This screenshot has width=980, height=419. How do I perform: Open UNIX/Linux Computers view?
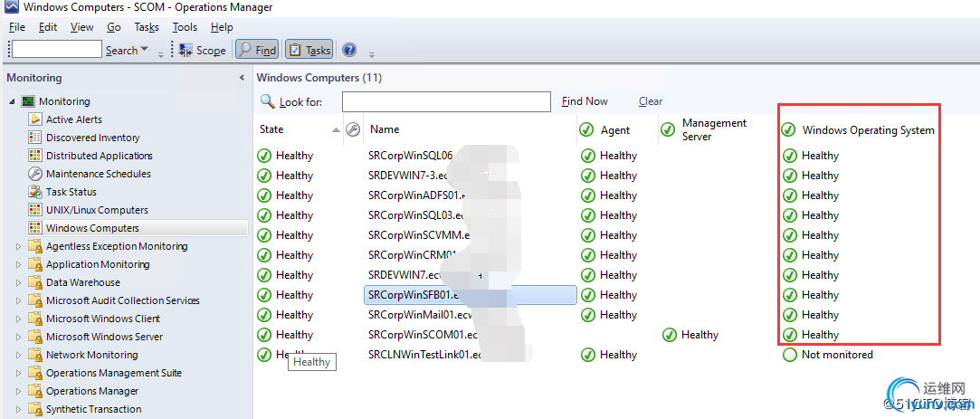click(97, 210)
